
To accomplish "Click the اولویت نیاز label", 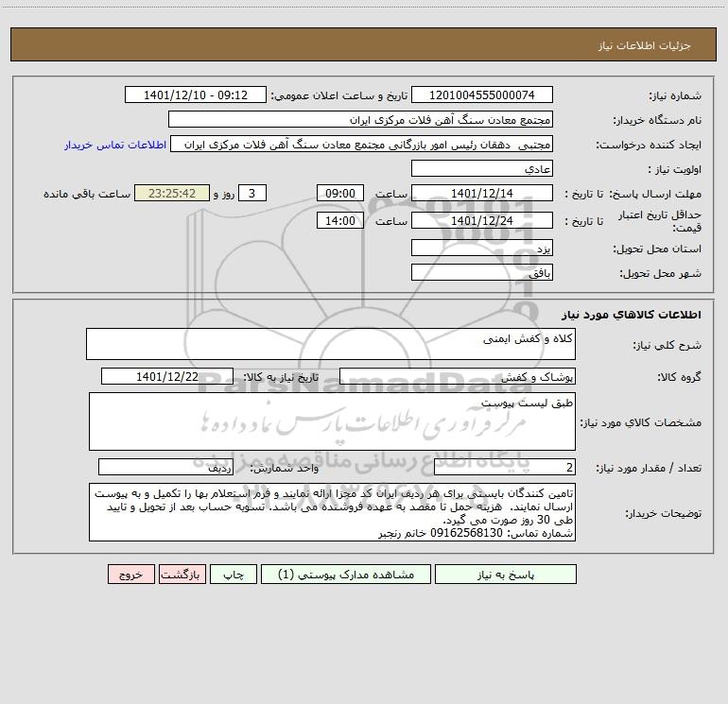I will point(675,169).
